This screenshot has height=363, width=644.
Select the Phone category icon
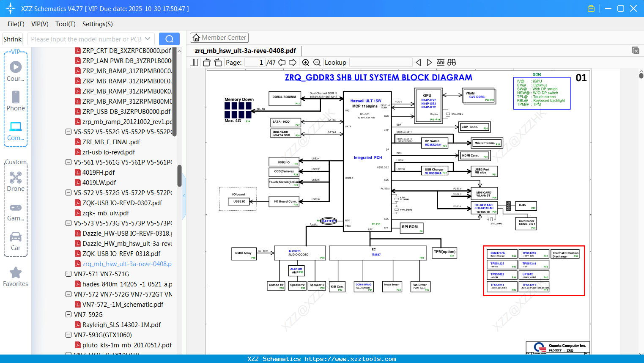tap(16, 101)
